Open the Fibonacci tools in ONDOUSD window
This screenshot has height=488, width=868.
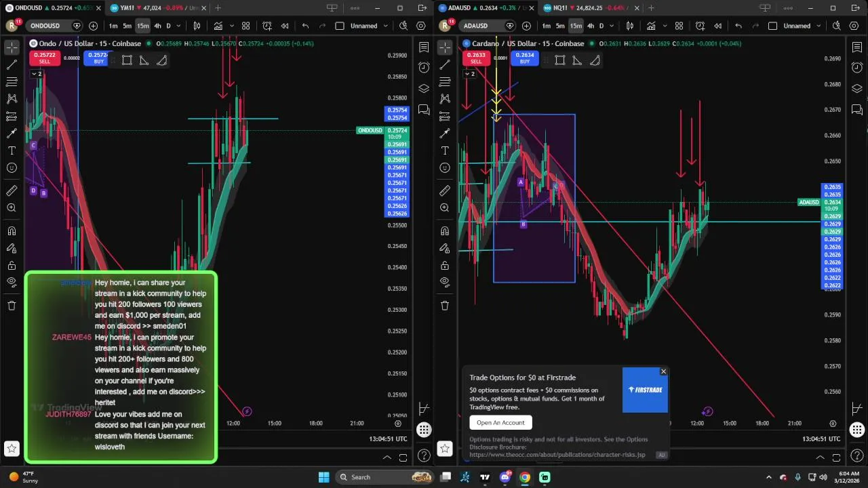12,82
